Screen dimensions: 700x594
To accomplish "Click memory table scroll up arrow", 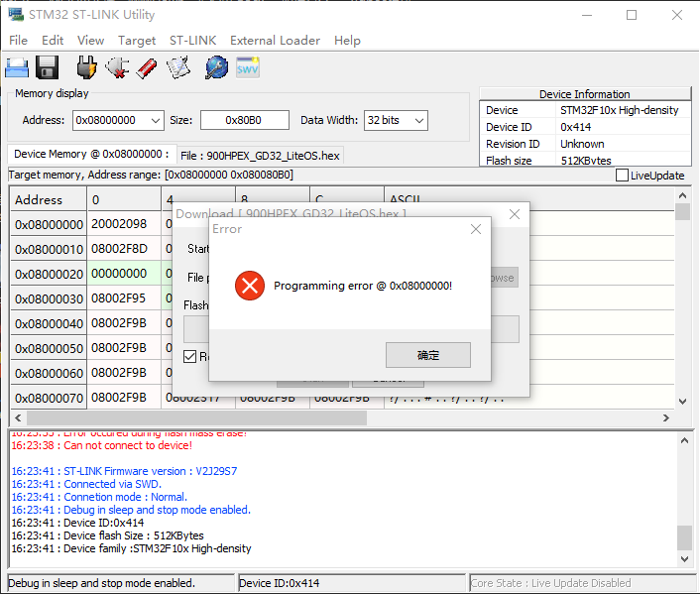I will click(x=682, y=195).
